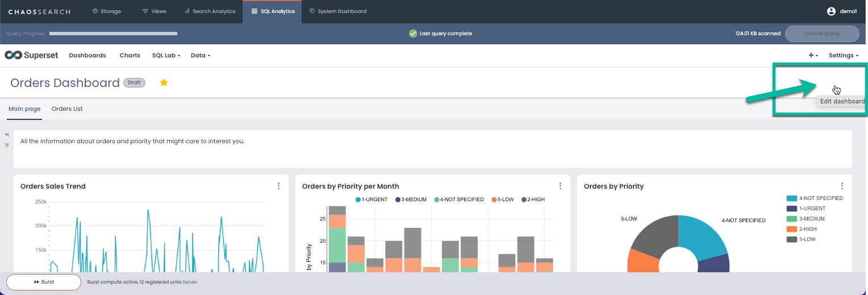Collapse the filter bar arrow icon

click(7, 135)
